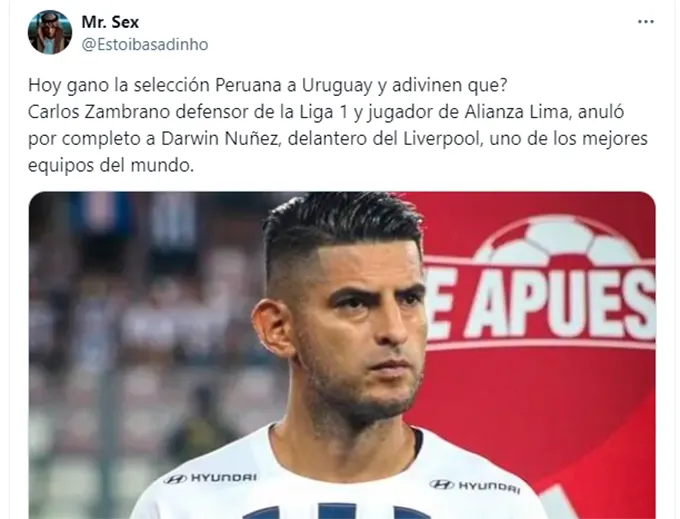Screen dimensions: 680x519
Task: Click 'Alianza Lima' in the tweet text
Action: click(x=517, y=112)
